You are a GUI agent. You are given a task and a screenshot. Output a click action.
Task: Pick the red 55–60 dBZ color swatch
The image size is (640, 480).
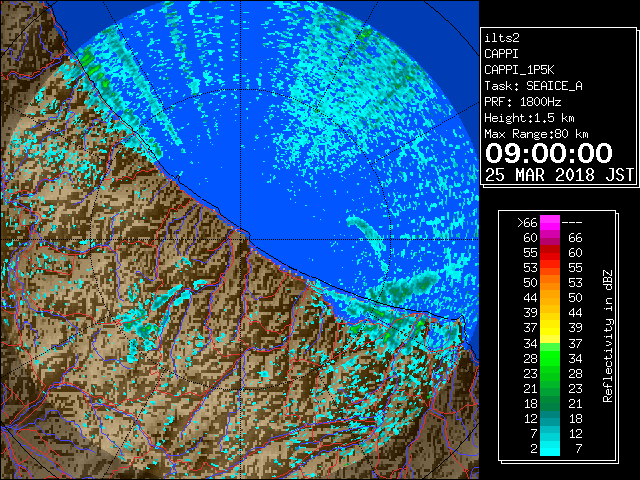coord(550,253)
